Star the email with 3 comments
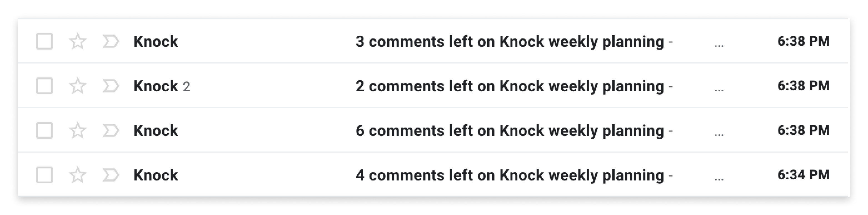The height and width of the screenshot is (215, 868). [x=78, y=41]
